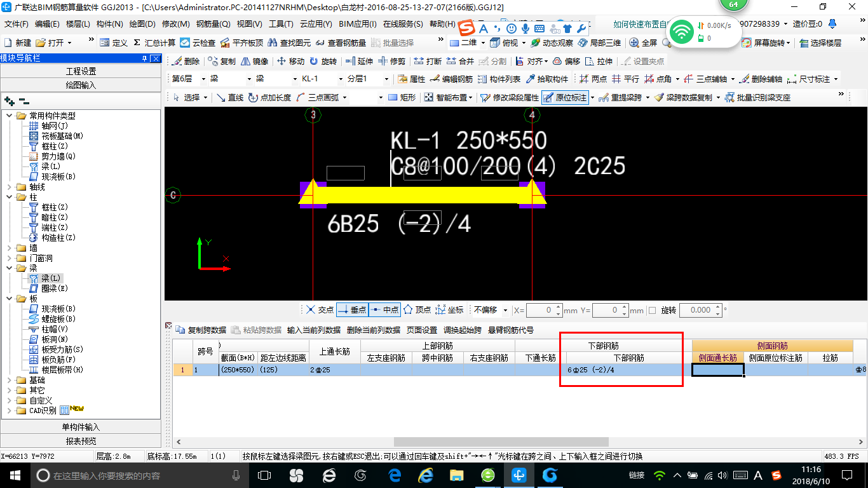Select 延伸 extend tool
868x488 pixels.
(x=359, y=61)
